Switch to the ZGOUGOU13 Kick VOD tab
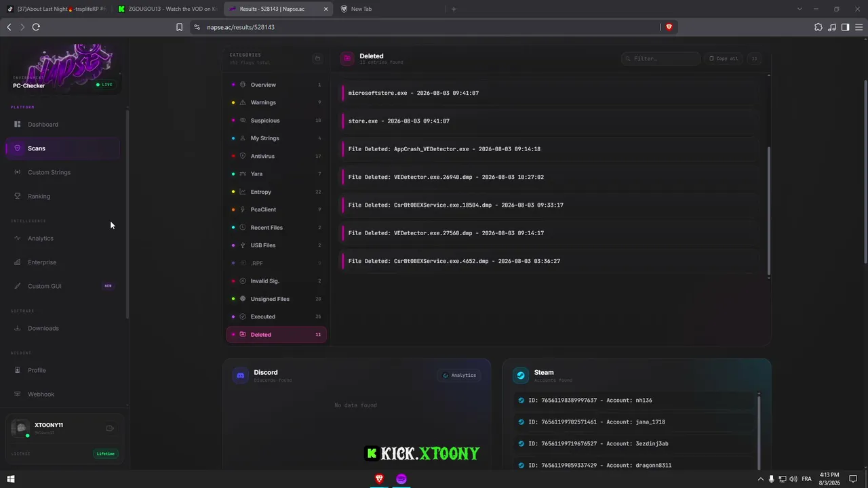This screenshot has height=488, width=868. tap(166, 9)
